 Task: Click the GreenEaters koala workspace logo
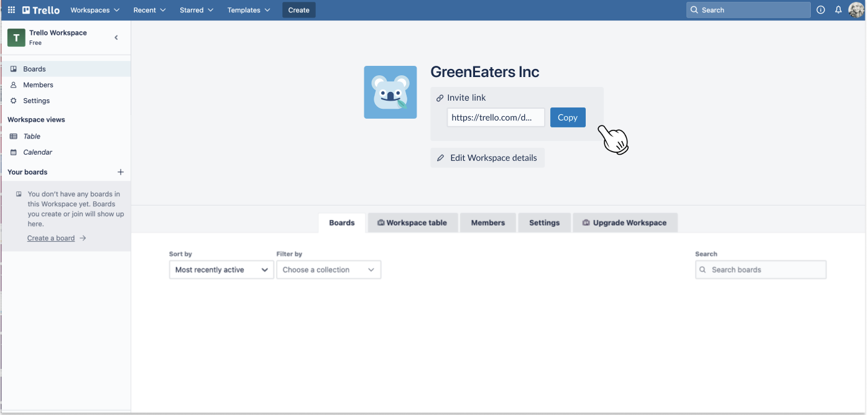(390, 92)
